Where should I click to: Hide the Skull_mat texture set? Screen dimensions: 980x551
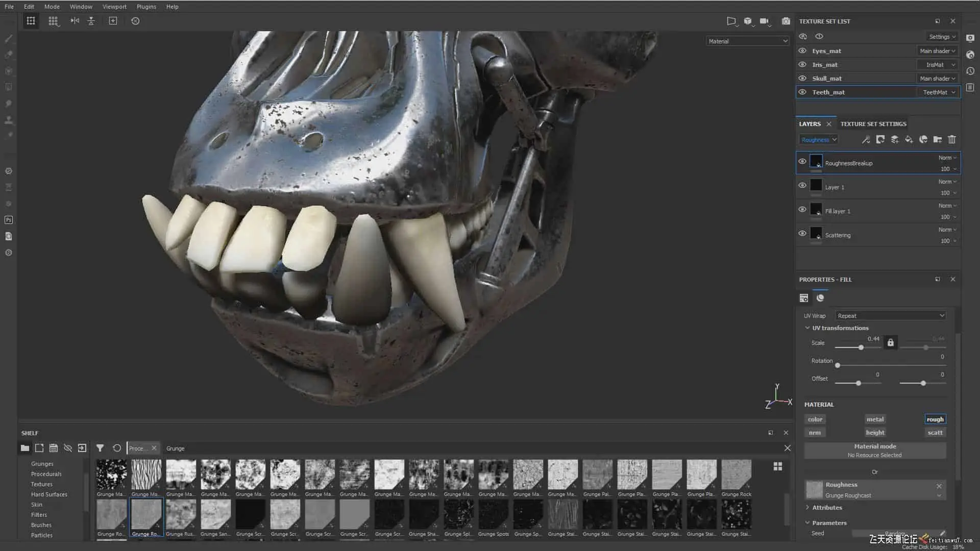802,78
